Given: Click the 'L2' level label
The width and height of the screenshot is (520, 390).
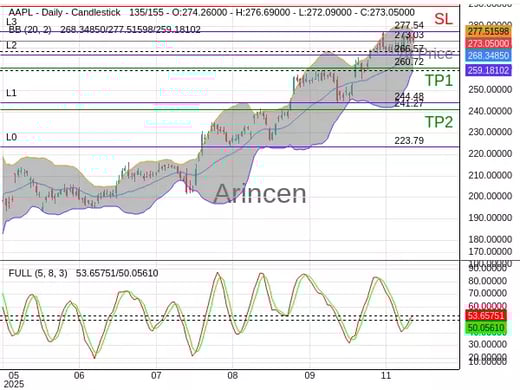Looking at the screenshot, I should (x=11, y=45).
